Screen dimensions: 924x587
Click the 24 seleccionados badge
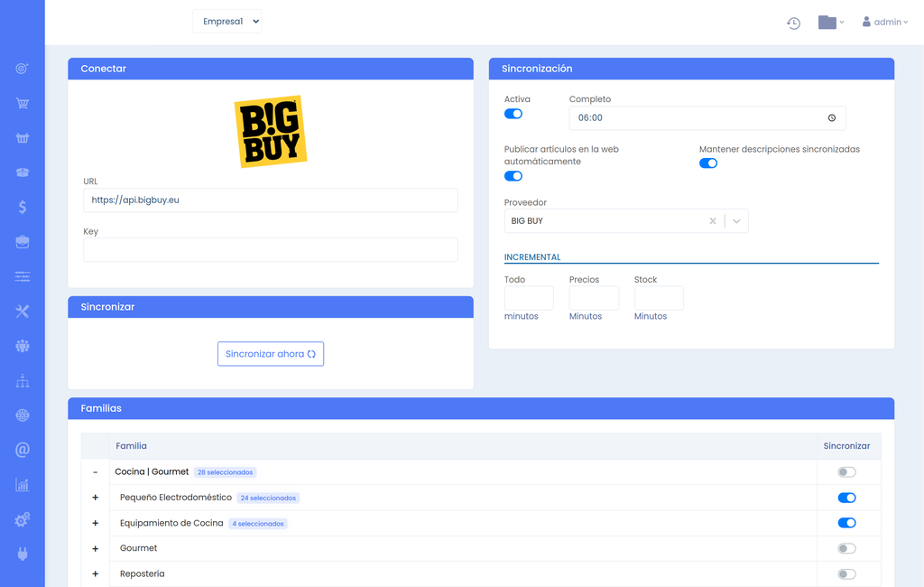tap(268, 498)
